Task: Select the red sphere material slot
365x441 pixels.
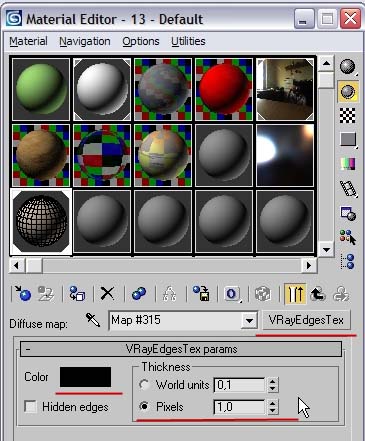Action: [x=224, y=89]
